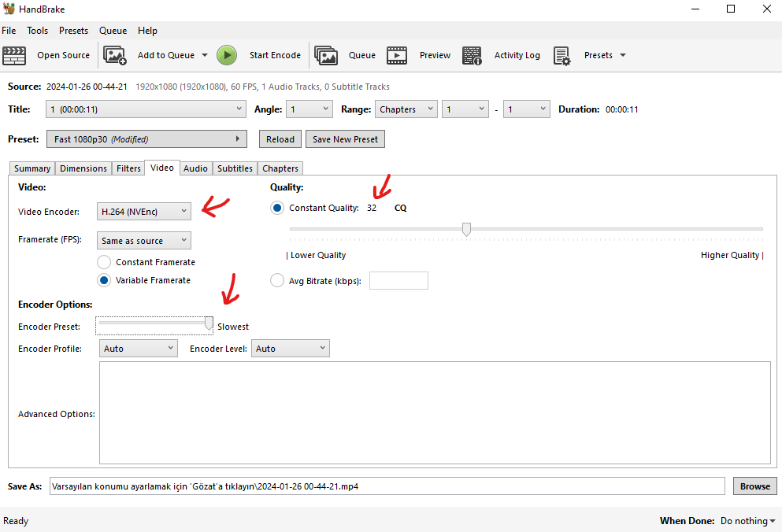
Task: Select Variable Framerate radio button
Action: 104,281
